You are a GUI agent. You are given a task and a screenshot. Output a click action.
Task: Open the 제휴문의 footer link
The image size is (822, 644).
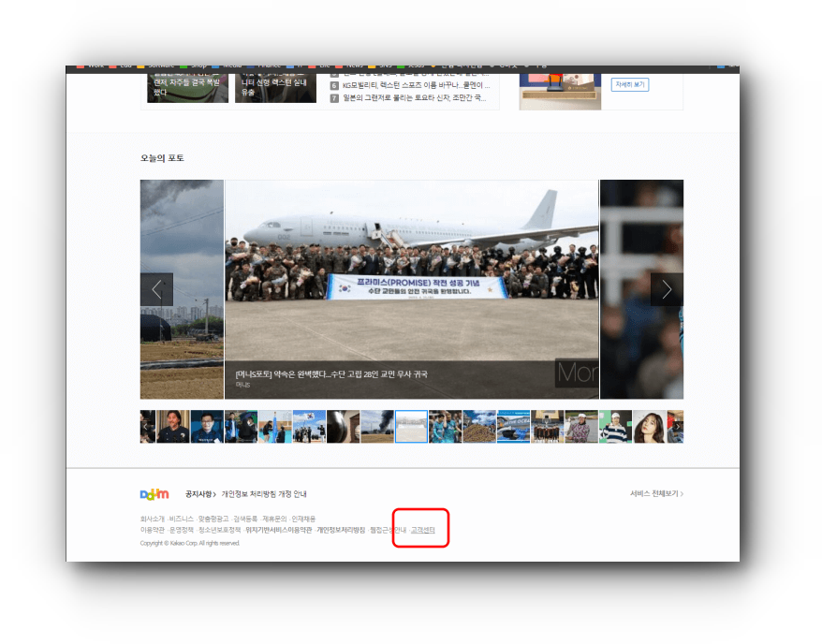point(274,519)
